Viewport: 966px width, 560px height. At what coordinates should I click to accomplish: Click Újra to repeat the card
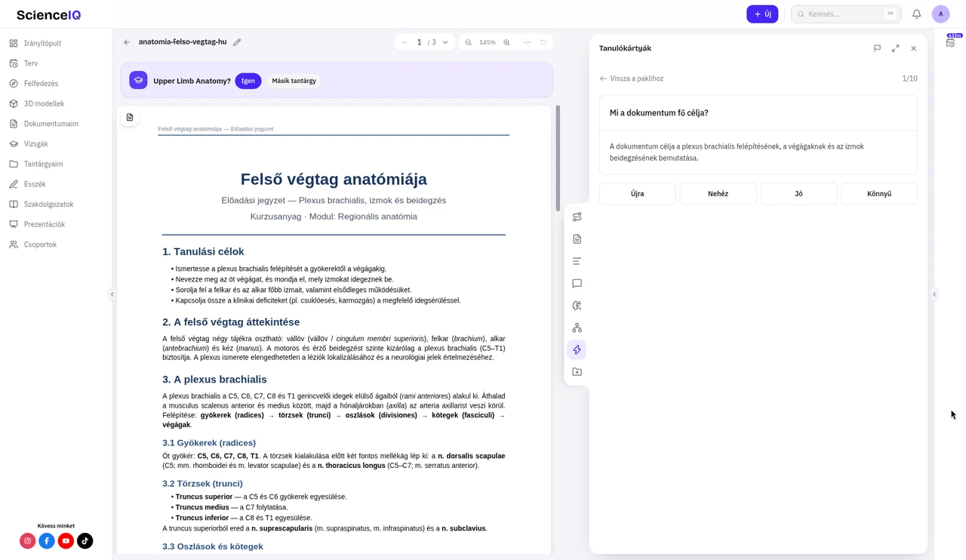(x=637, y=194)
